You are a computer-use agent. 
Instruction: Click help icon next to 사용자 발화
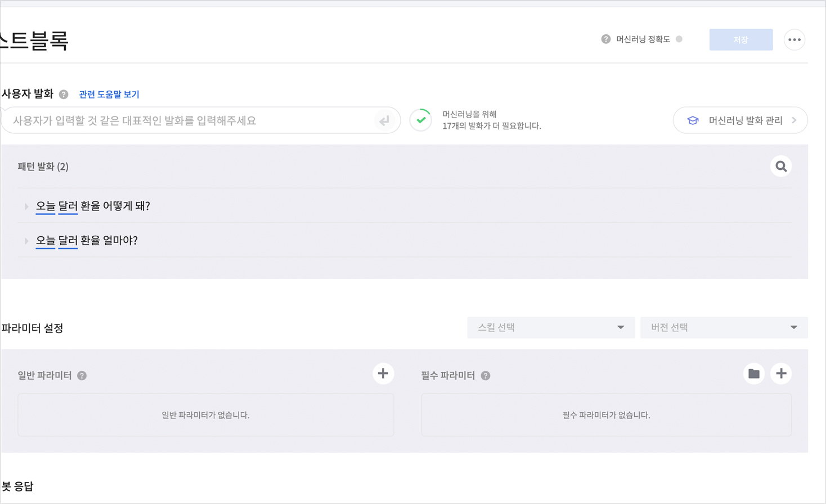(x=64, y=94)
